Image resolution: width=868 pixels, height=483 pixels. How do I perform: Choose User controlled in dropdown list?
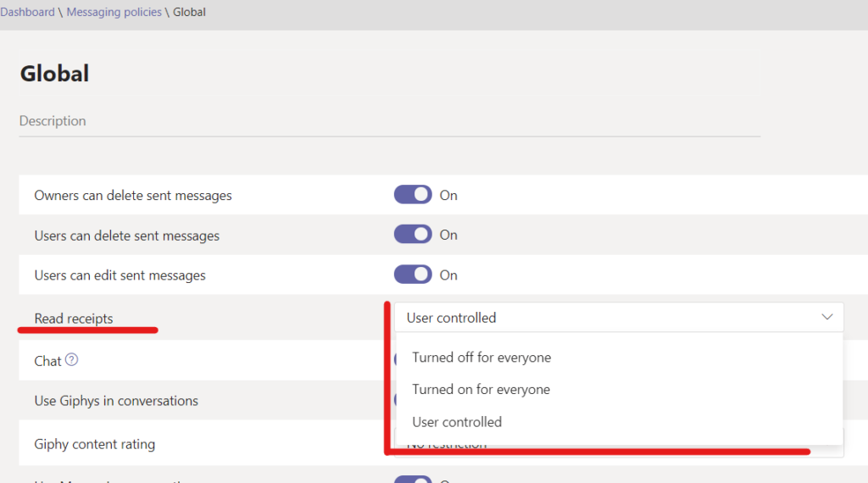[x=457, y=422]
